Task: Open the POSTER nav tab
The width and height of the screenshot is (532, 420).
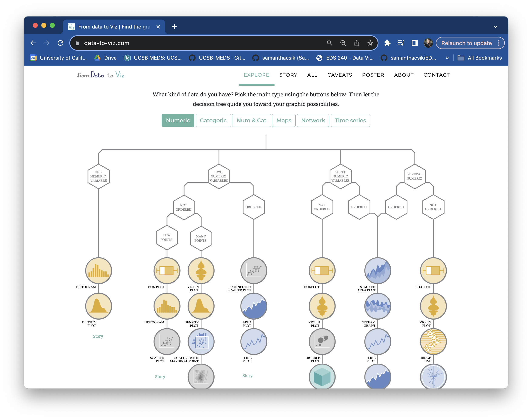Action: tap(373, 75)
